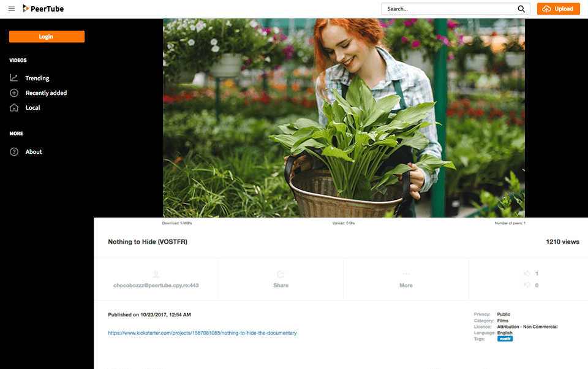The image size is (588, 369).
Task: Click the search magnifier icon
Action: coord(521,9)
